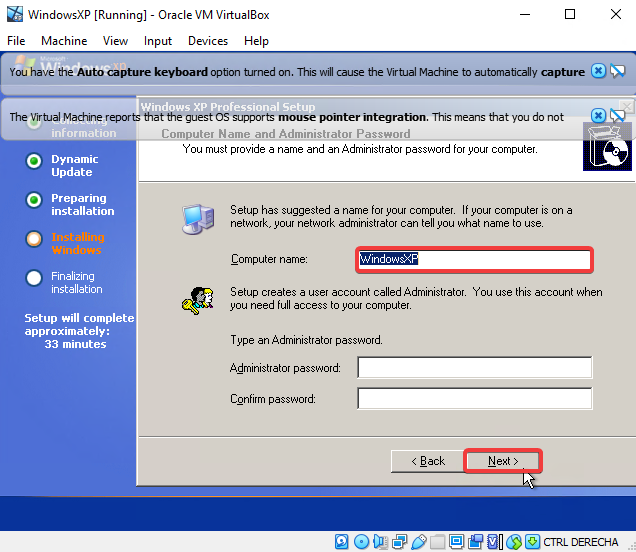Screen dimensions: 636x552
Task: Focus the Confirm password field
Action: [475, 398]
